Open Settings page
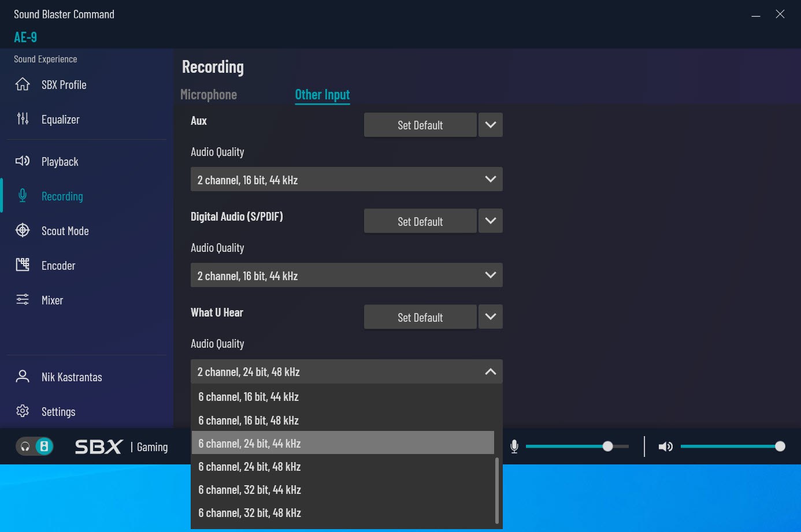This screenshot has width=801, height=532. (58, 412)
